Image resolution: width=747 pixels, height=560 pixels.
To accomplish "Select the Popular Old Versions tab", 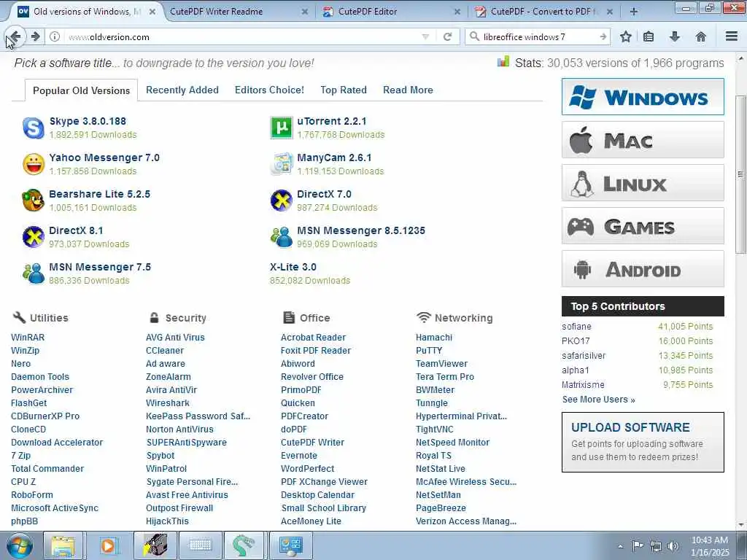I will tap(81, 90).
